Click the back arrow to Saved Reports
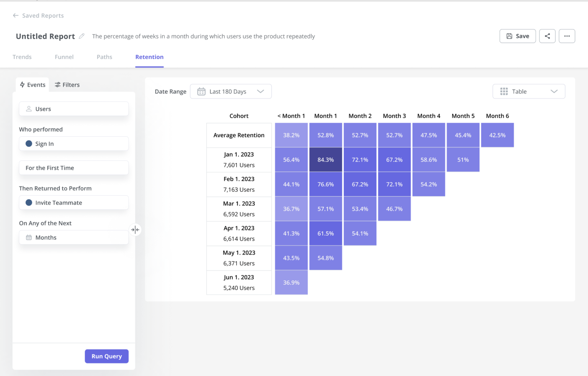The width and height of the screenshot is (588, 376). click(15, 15)
